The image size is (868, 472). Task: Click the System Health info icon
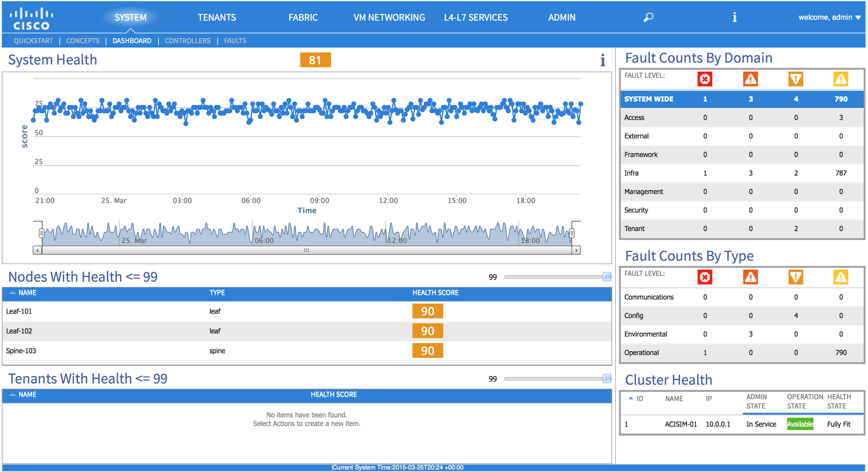pos(602,60)
